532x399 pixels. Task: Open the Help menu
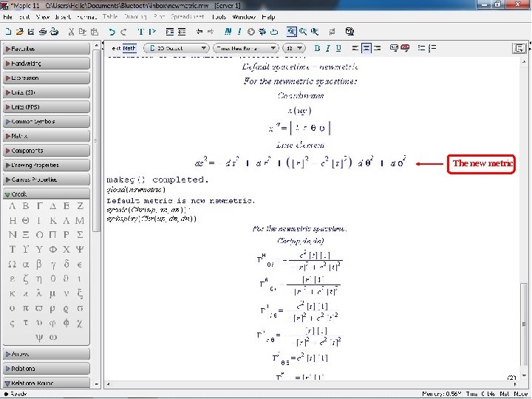pos(268,17)
